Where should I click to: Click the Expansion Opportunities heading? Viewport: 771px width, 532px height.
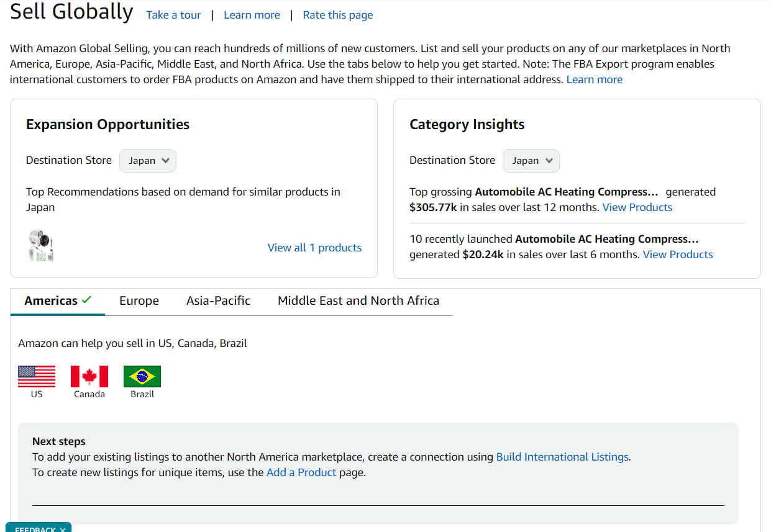[x=107, y=124]
